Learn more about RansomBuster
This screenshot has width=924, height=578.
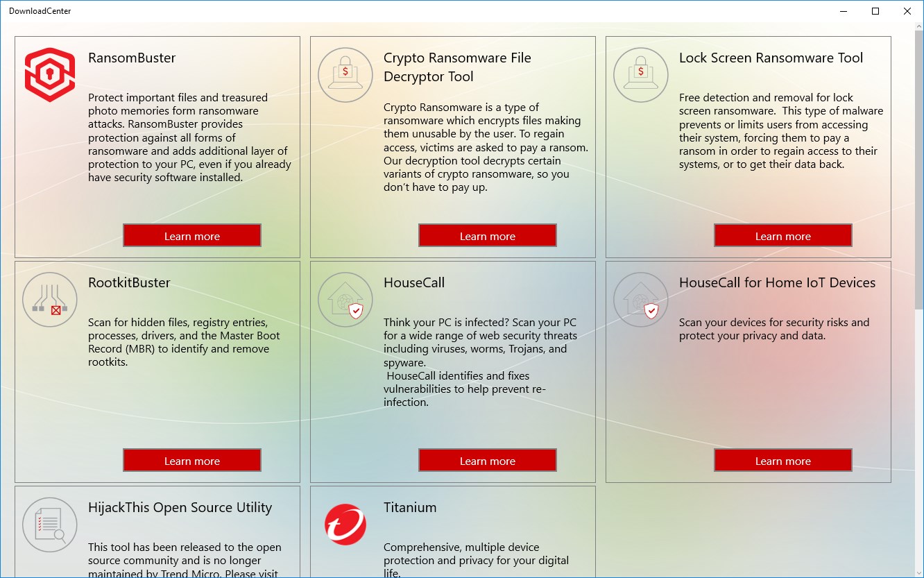coord(192,236)
